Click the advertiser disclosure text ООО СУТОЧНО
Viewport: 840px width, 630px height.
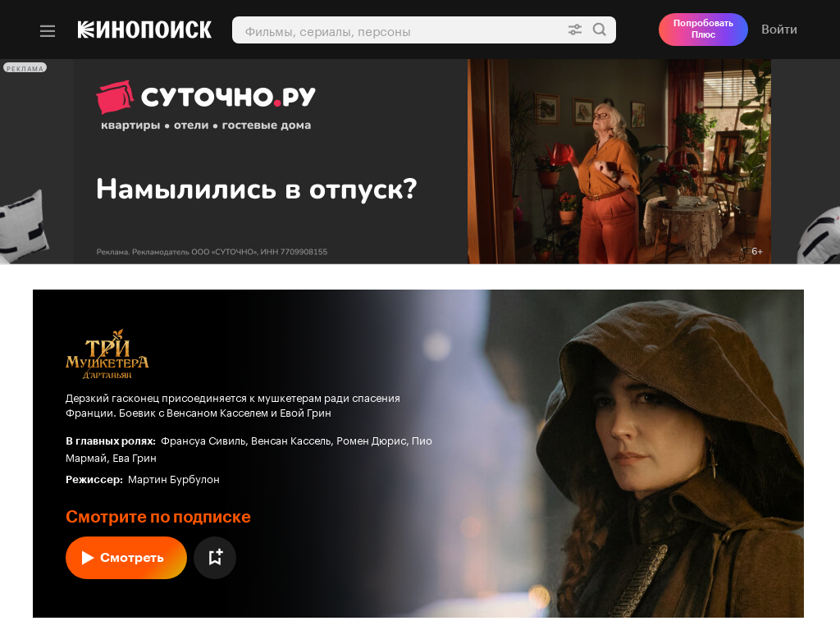click(212, 252)
